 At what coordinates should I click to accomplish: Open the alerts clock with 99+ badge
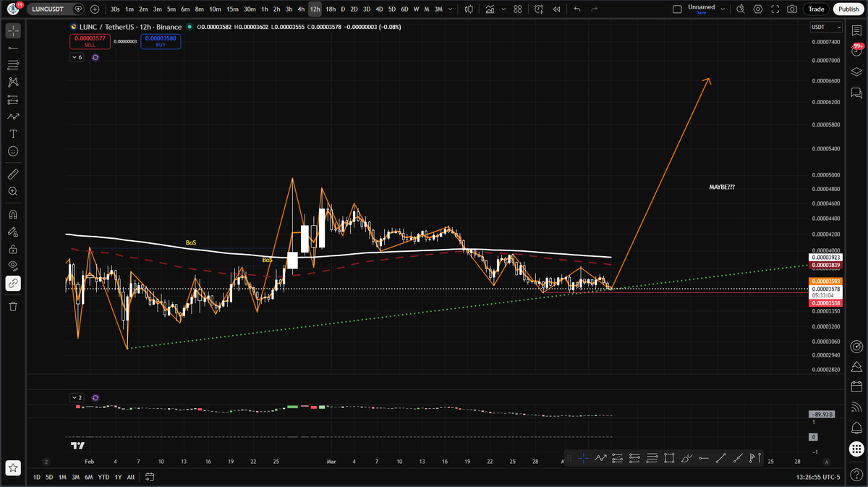pyautogui.click(x=856, y=51)
